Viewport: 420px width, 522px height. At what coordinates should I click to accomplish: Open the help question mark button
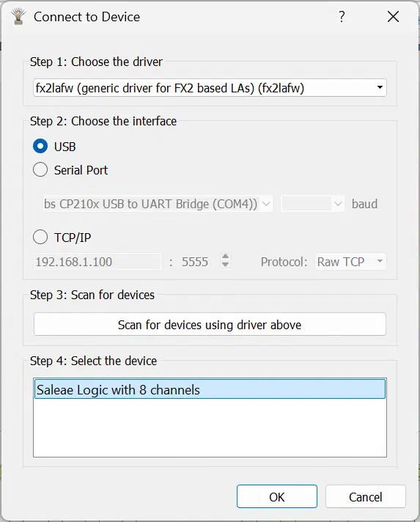(x=342, y=16)
